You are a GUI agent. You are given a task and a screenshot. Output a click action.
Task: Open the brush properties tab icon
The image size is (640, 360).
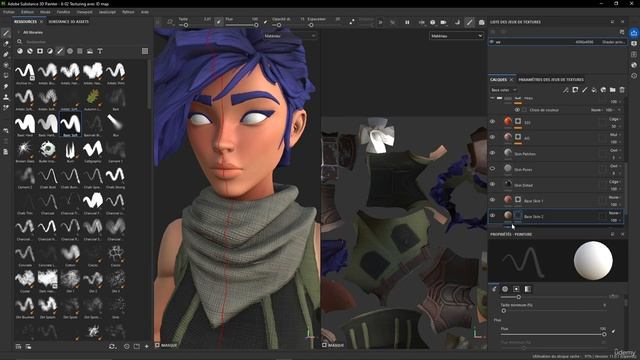(494, 289)
